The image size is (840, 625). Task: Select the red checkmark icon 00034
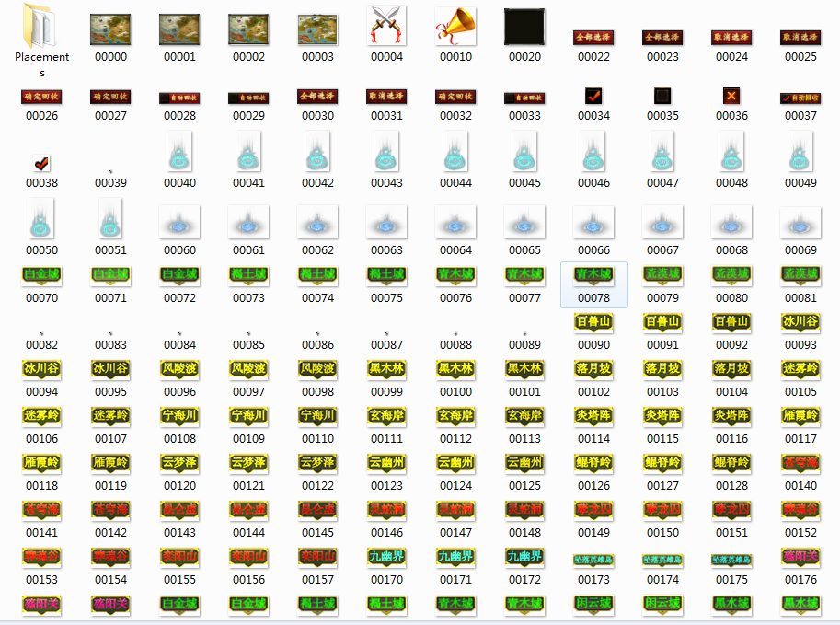593,95
